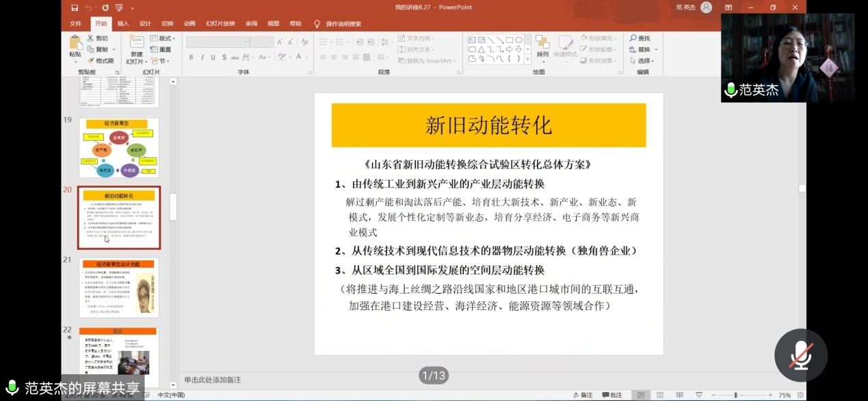Select the oval shape in shapes gallery
The image size is (868, 401).
click(518, 40)
